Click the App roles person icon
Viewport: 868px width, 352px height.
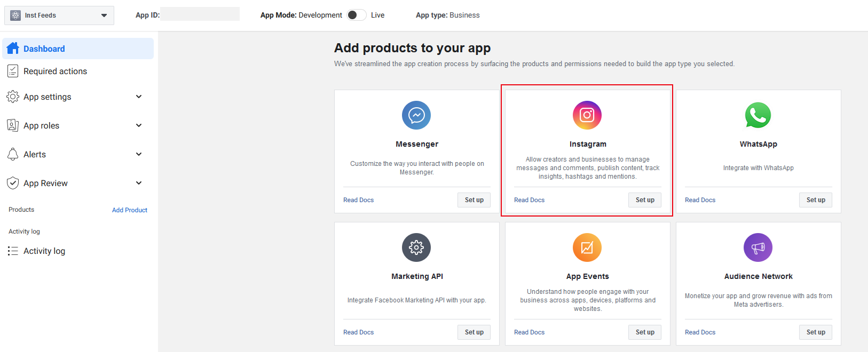13,125
